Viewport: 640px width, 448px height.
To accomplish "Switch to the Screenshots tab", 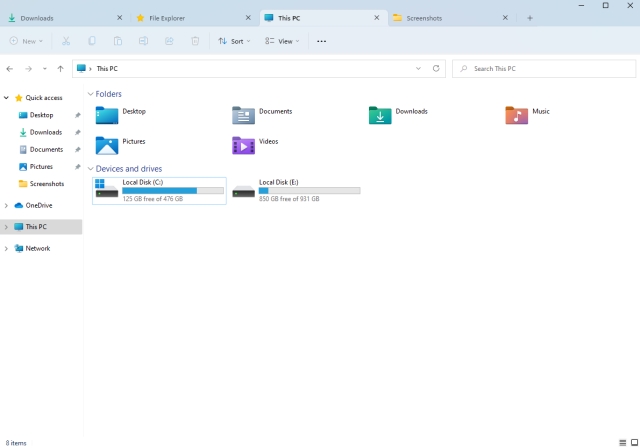I will (x=451, y=18).
